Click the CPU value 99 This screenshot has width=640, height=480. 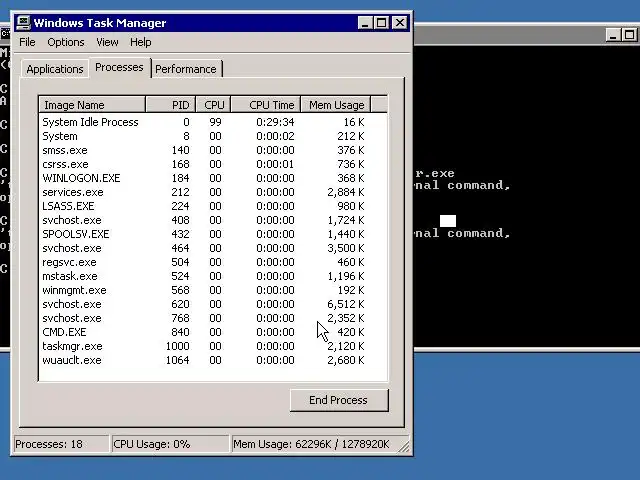(x=215, y=122)
